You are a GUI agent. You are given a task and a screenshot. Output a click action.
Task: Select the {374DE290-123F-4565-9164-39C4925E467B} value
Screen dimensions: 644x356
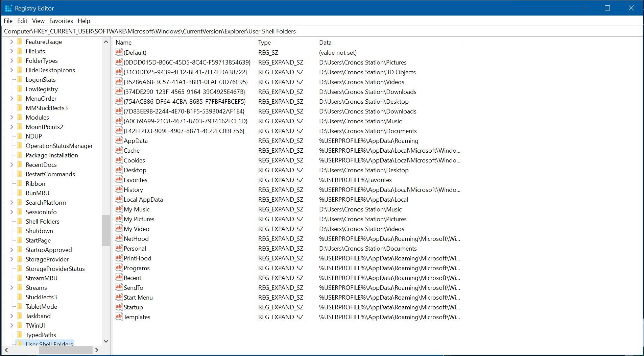[x=184, y=92]
